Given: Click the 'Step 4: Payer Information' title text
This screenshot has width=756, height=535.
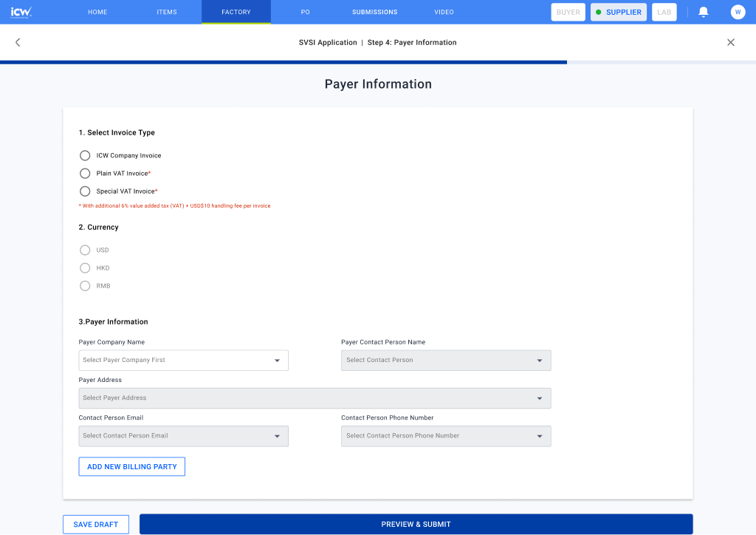Looking at the screenshot, I should [x=412, y=42].
